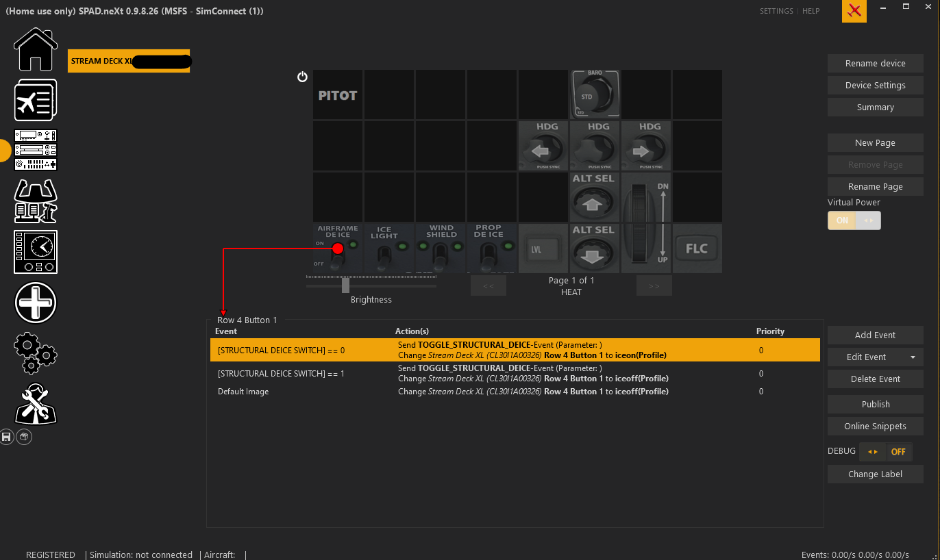Click the Summary button
Image resolution: width=940 pixels, height=560 pixels.
pos(876,107)
